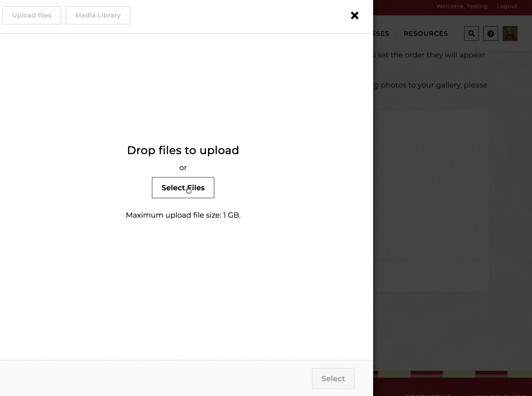The height and width of the screenshot is (396, 532).
Task: Click the Drop files to upload heading
Action: pos(183,150)
